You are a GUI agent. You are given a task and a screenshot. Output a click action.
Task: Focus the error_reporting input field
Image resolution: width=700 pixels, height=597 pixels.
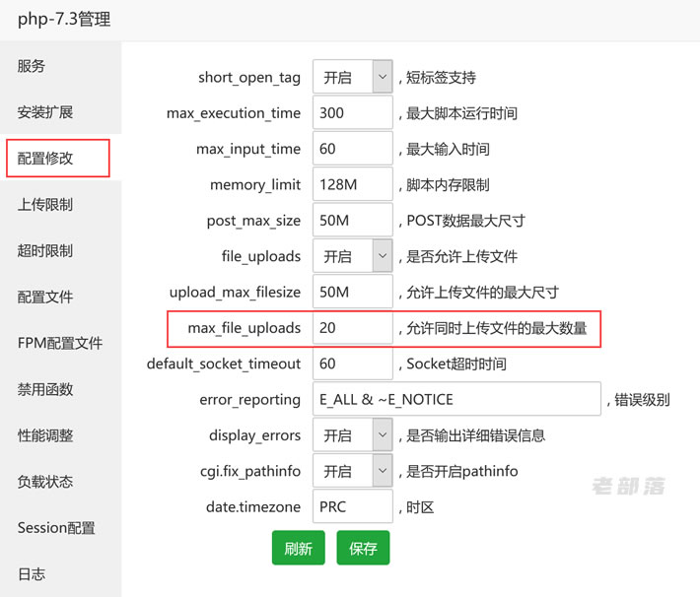456,399
